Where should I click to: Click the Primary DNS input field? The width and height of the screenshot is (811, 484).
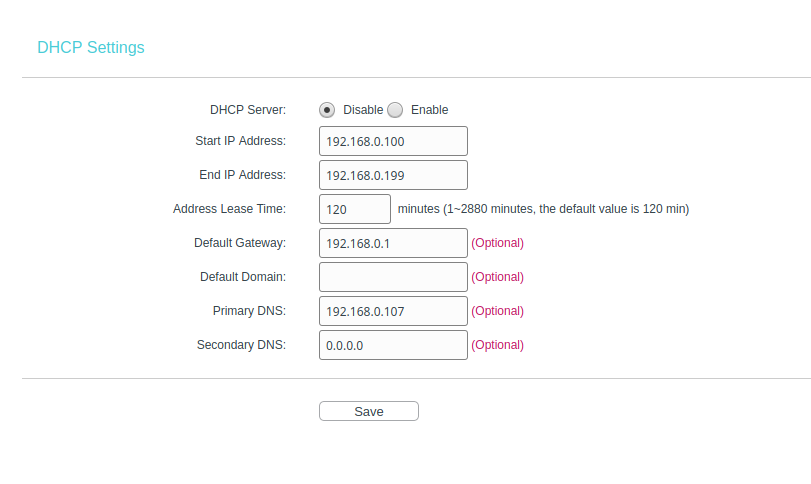tap(393, 311)
